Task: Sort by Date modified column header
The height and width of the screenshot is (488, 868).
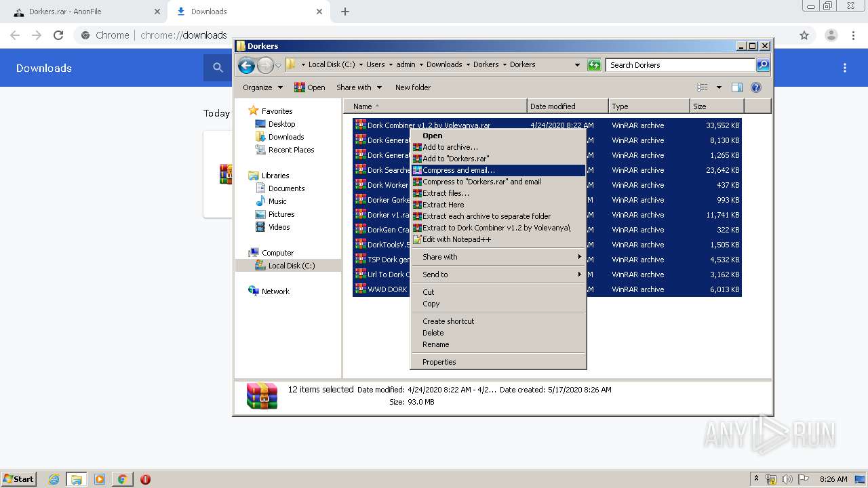Action: [x=568, y=106]
